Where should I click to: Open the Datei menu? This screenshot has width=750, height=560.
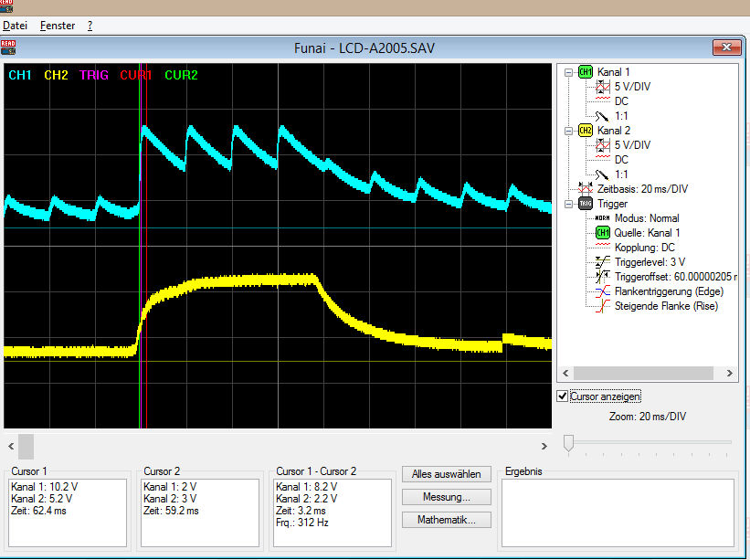(x=16, y=26)
